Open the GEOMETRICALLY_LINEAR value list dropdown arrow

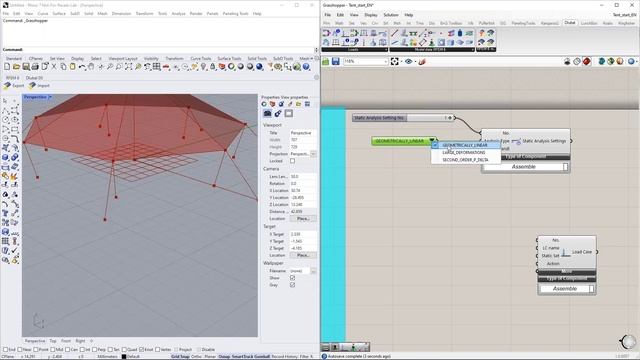click(x=432, y=141)
